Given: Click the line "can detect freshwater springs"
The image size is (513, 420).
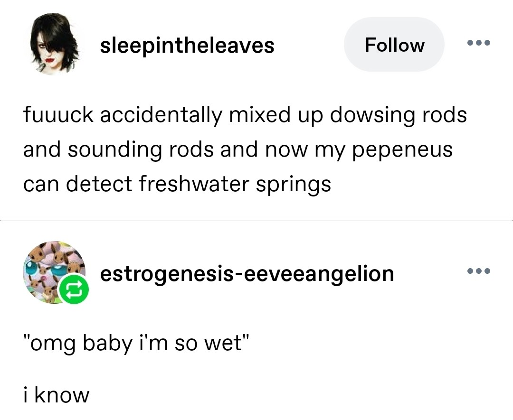Looking at the screenshot, I should [177, 184].
